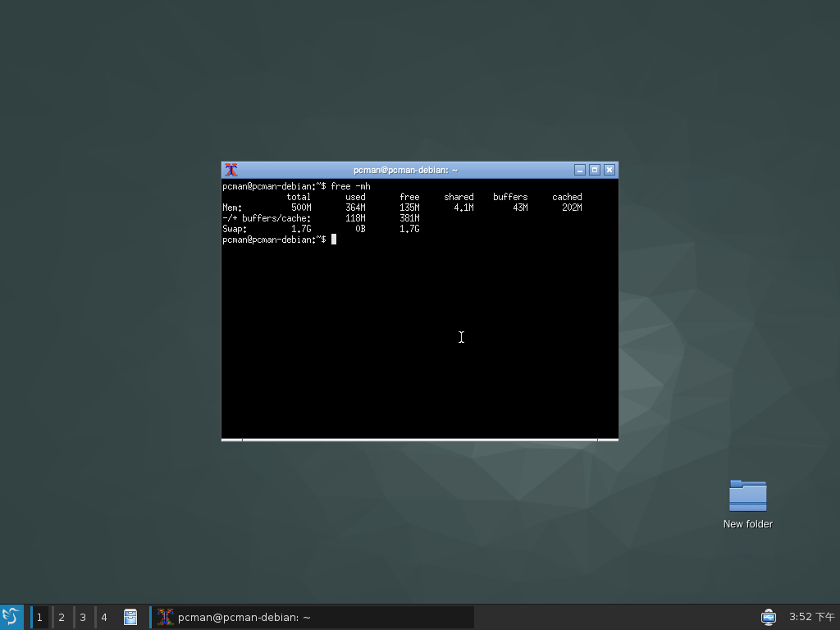
Task: Maximize the xterm terminal window
Action: pyautogui.click(x=595, y=170)
